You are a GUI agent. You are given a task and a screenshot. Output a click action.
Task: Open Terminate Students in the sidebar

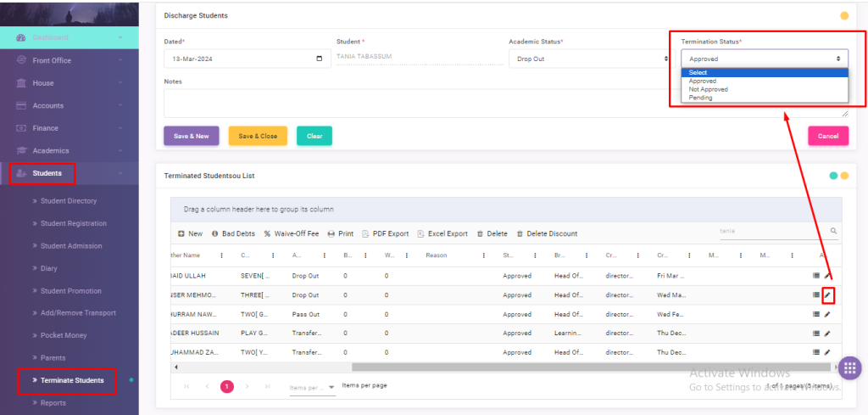(x=72, y=380)
